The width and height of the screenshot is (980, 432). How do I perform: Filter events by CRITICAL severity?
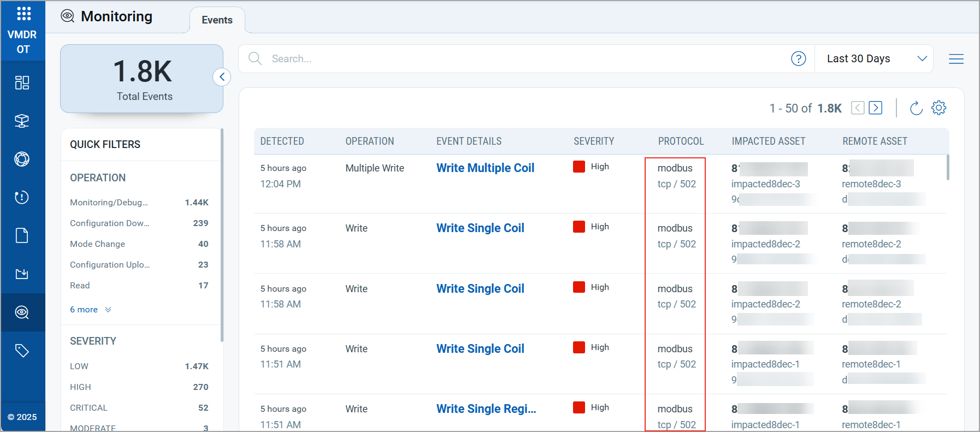coord(89,408)
